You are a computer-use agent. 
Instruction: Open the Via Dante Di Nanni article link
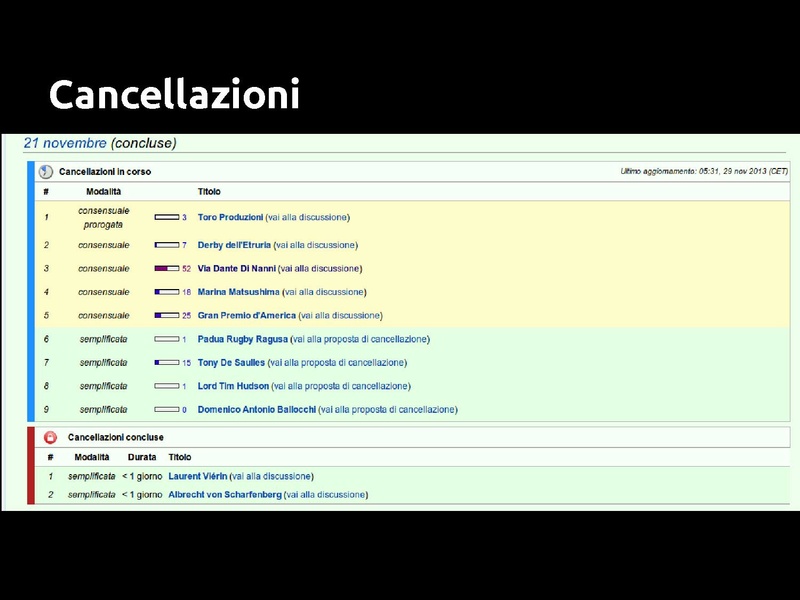click(238, 268)
